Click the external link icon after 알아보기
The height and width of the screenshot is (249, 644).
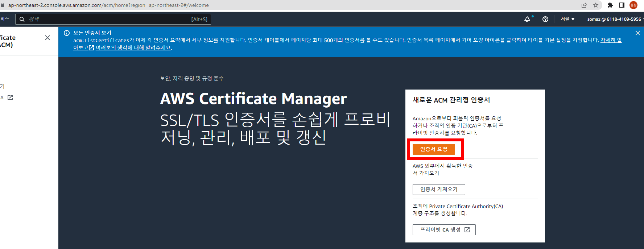tap(91, 47)
